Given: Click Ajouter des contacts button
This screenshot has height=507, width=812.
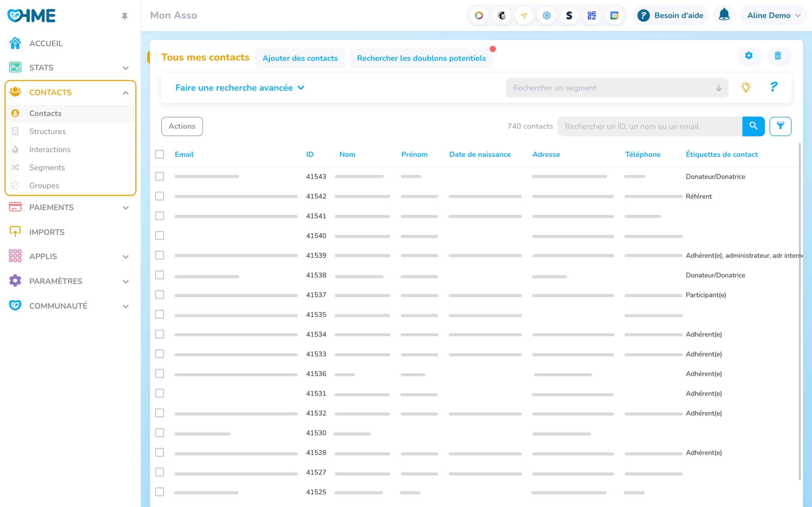Looking at the screenshot, I should pyautogui.click(x=300, y=58).
